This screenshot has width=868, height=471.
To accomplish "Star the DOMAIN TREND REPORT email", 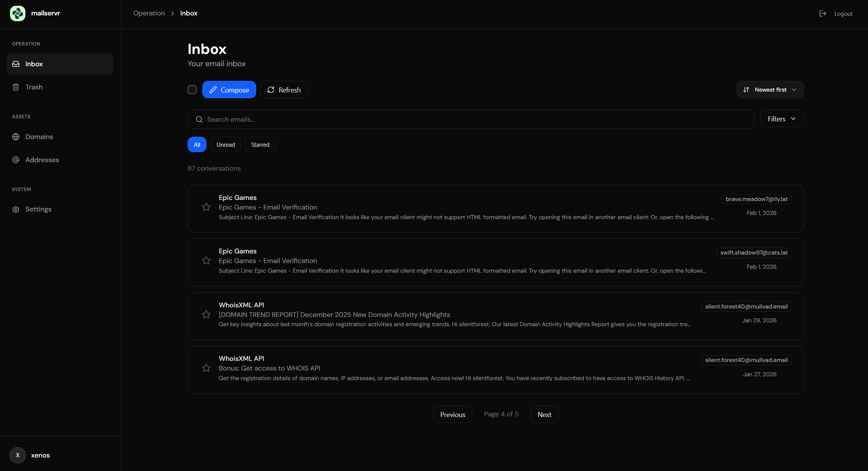I will pyautogui.click(x=206, y=314).
